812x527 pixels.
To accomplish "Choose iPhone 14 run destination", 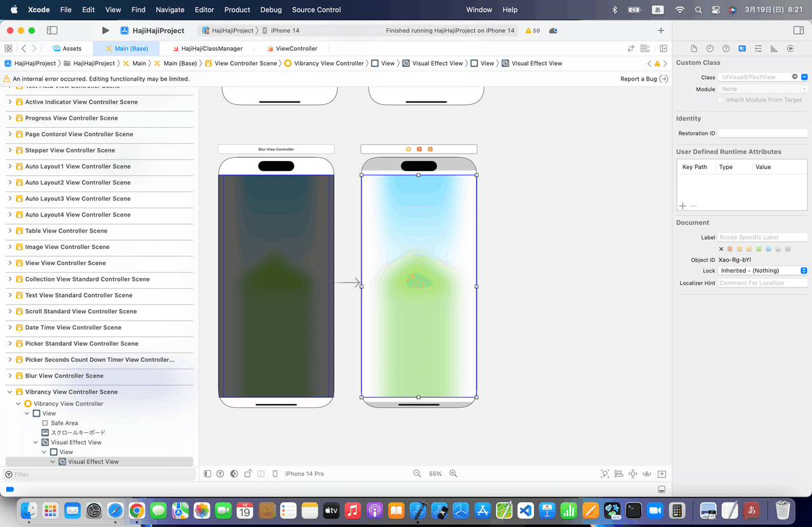I will point(281,30).
